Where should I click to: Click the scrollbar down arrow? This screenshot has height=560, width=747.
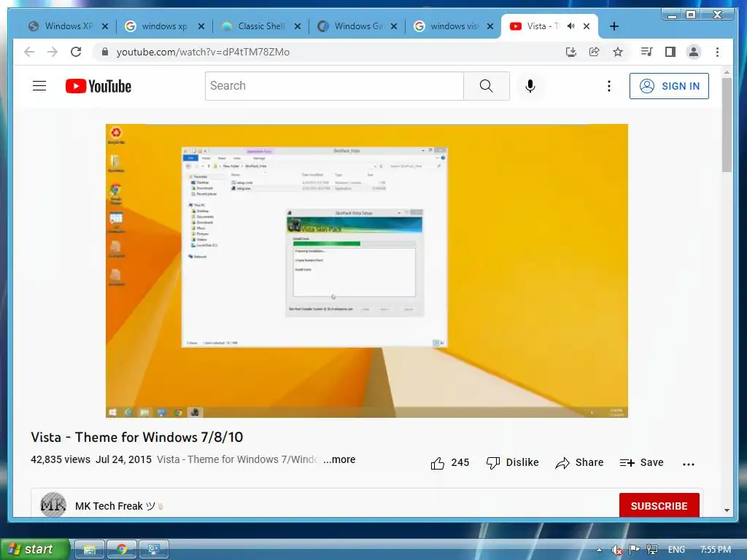click(x=727, y=510)
